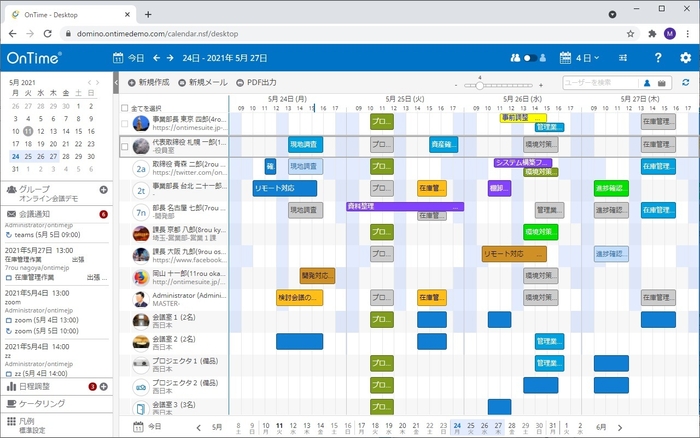Expand the 会議通知 section

pyautogui.click(x=34, y=214)
